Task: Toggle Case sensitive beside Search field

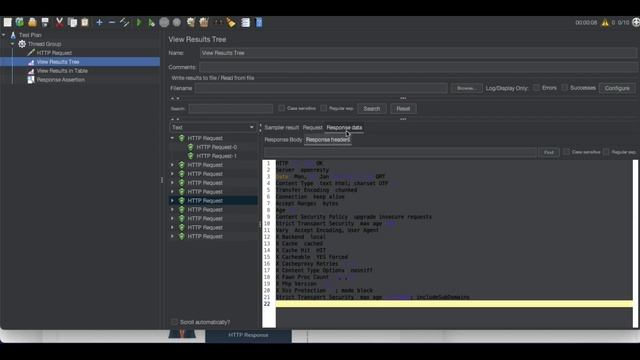Action: click(282, 108)
